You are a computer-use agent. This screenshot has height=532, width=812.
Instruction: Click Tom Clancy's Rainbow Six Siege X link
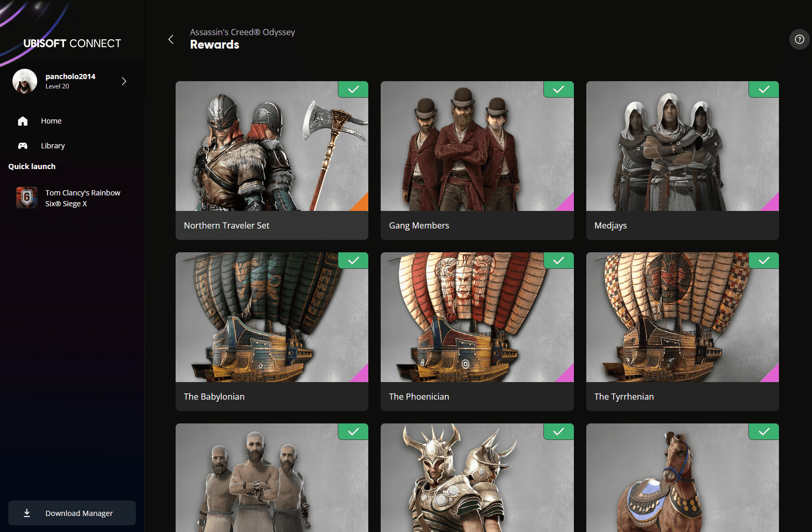pyautogui.click(x=83, y=198)
